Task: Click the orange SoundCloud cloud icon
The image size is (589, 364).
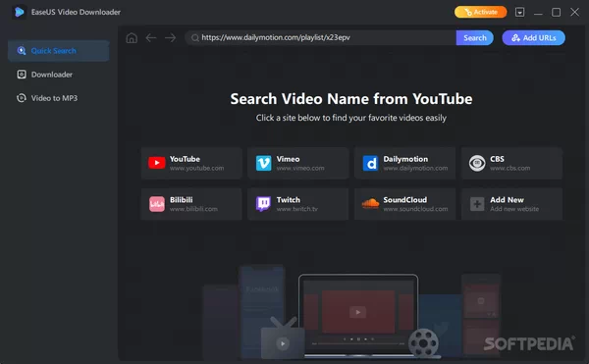Action: coord(370,204)
